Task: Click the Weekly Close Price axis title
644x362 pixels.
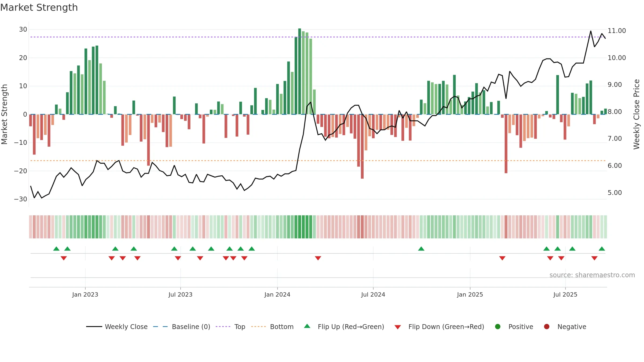Action: pos(636,114)
